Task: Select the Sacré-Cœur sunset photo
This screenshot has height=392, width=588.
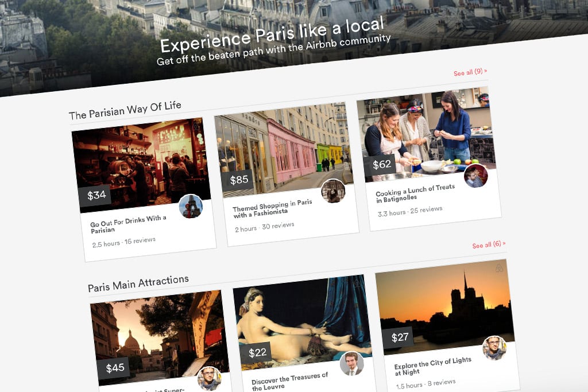Action: point(160,337)
